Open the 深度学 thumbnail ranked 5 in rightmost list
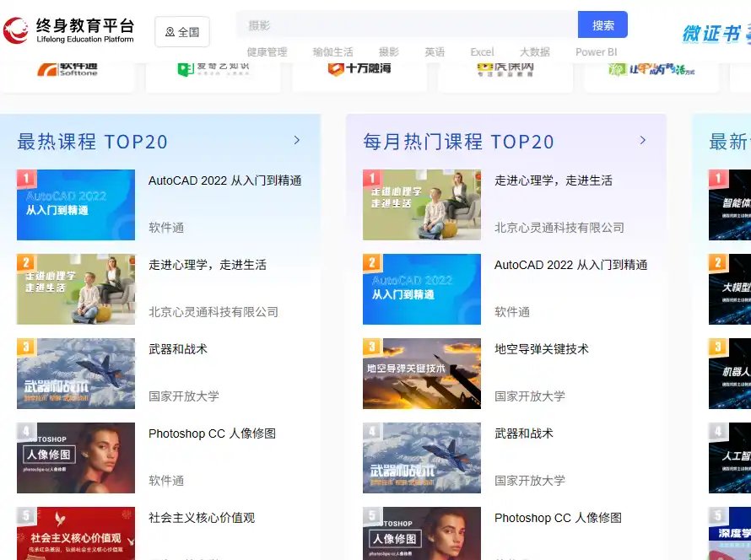751x560 pixels. tap(730, 533)
